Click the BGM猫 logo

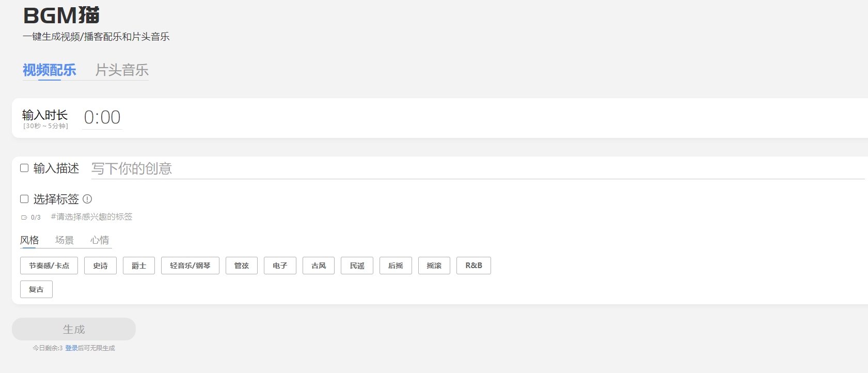(x=61, y=15)
